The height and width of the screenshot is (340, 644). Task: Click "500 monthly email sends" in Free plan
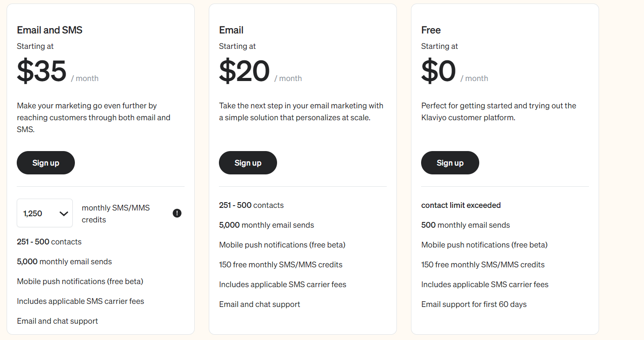click(x=466, y=225)
